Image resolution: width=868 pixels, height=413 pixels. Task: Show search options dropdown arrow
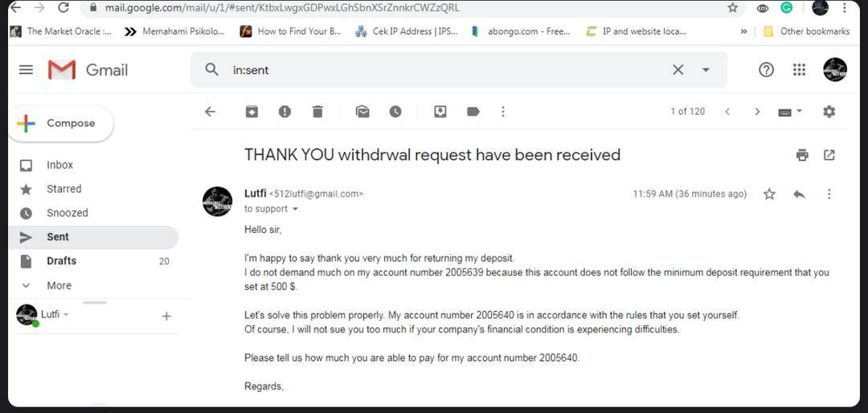(706, 70)
